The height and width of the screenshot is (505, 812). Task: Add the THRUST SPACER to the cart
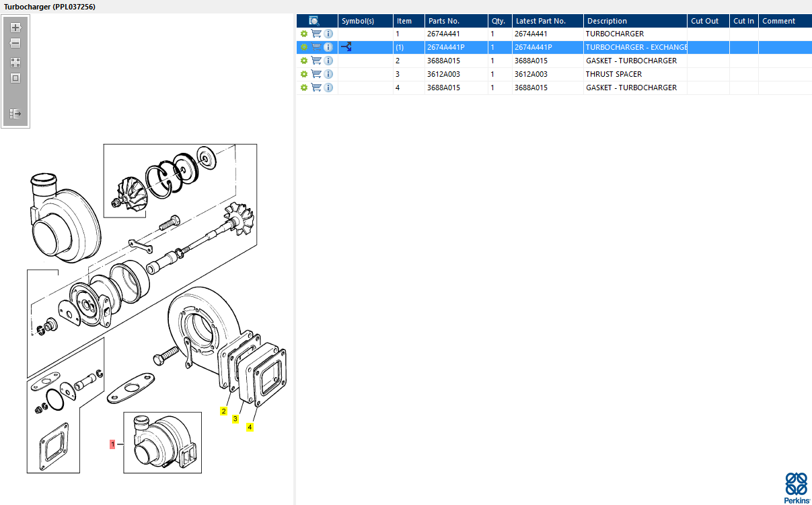[x=316, y=74]
